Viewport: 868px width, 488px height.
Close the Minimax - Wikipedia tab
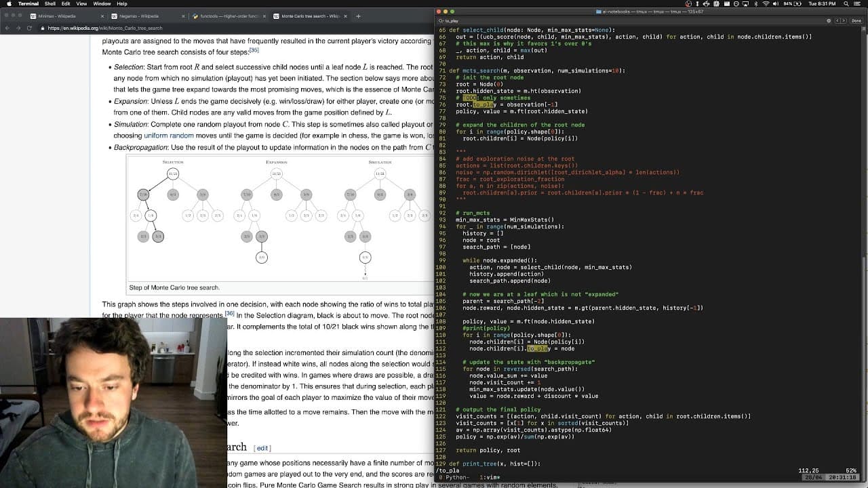(103, 16)
